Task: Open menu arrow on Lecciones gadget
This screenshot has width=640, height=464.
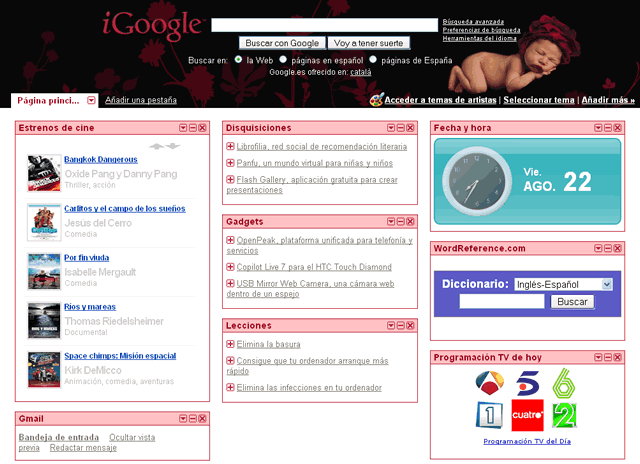Action: pos(391,326)
